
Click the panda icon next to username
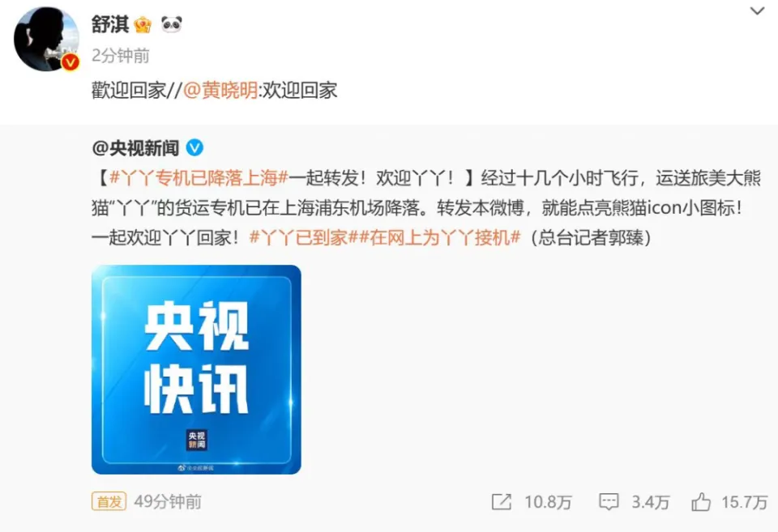tap(172, 24)
